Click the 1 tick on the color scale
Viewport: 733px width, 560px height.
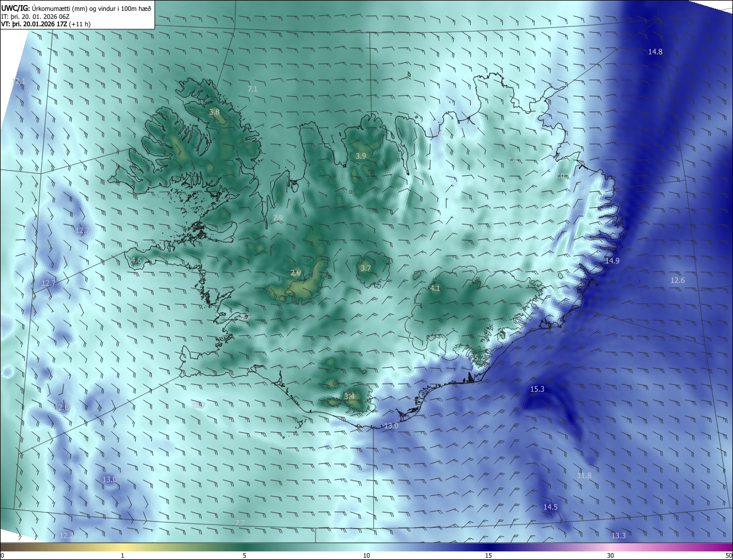(123, 555)
